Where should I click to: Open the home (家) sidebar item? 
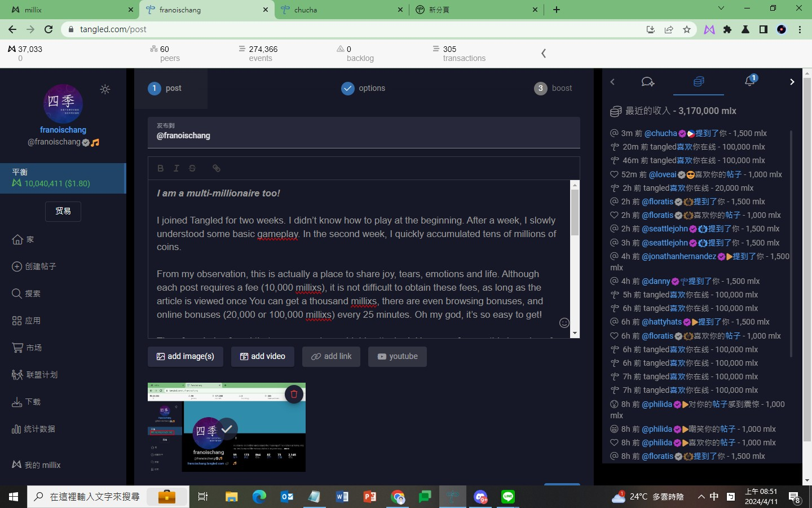click(23, 239)
